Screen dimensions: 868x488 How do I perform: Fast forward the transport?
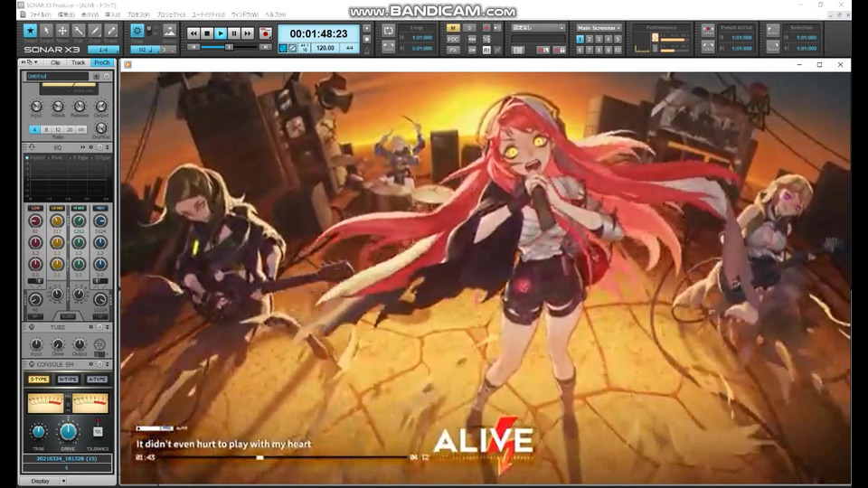click(248, 33)
